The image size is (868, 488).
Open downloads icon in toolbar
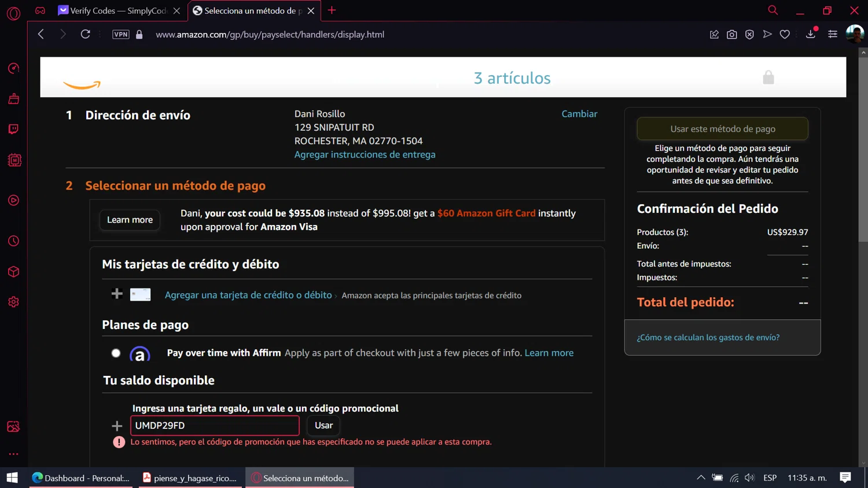click(811, 34)
